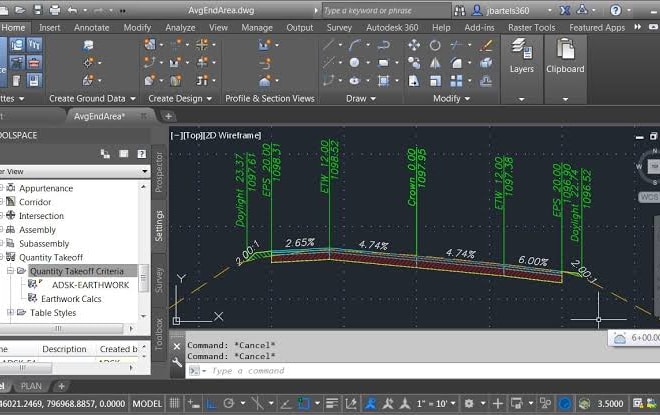Select the Copy tool in Modify panel
The height and width of the screenshot is (415, 660).
414,63
